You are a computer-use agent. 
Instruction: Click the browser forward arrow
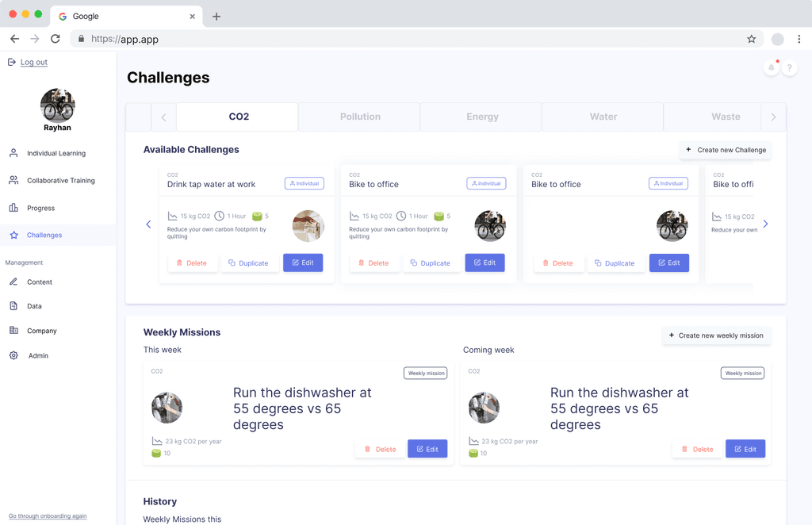[35, 39]
